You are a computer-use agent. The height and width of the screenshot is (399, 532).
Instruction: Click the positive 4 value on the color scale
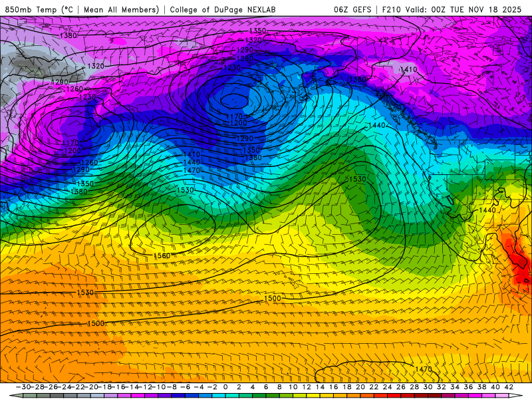pyautogui.click(x=253, y=387)
